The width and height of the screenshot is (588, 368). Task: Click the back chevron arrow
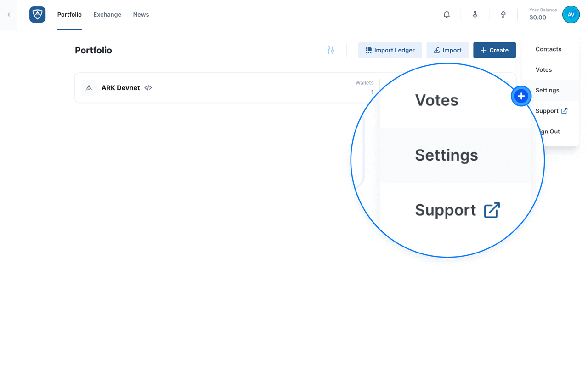(9, 15)
